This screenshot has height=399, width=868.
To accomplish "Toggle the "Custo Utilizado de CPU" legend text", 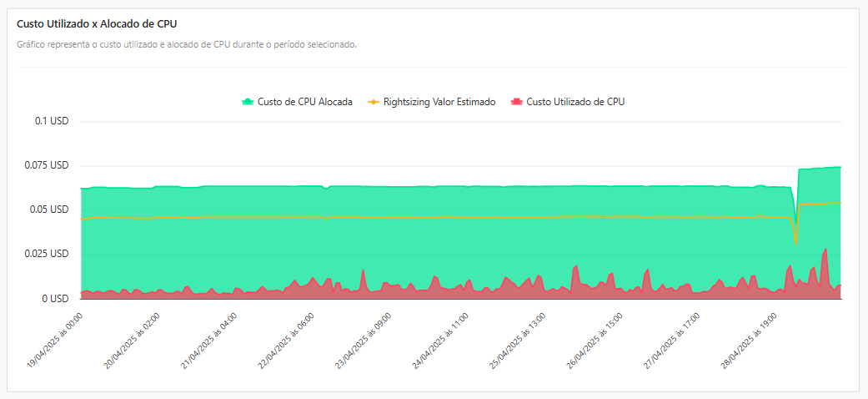I will (575, 102).
